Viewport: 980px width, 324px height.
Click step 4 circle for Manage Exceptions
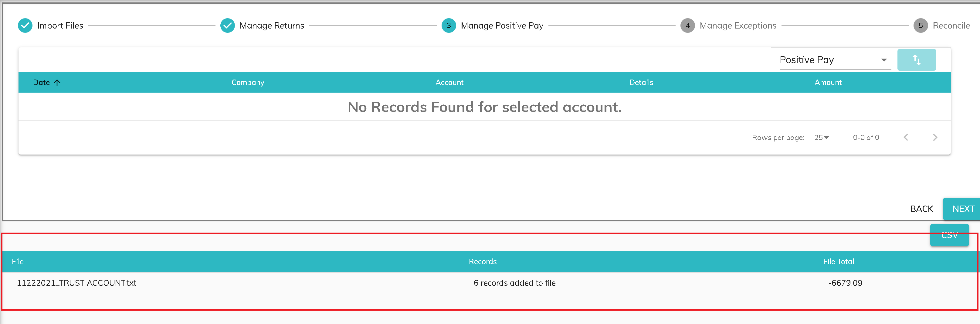(687, 26)
